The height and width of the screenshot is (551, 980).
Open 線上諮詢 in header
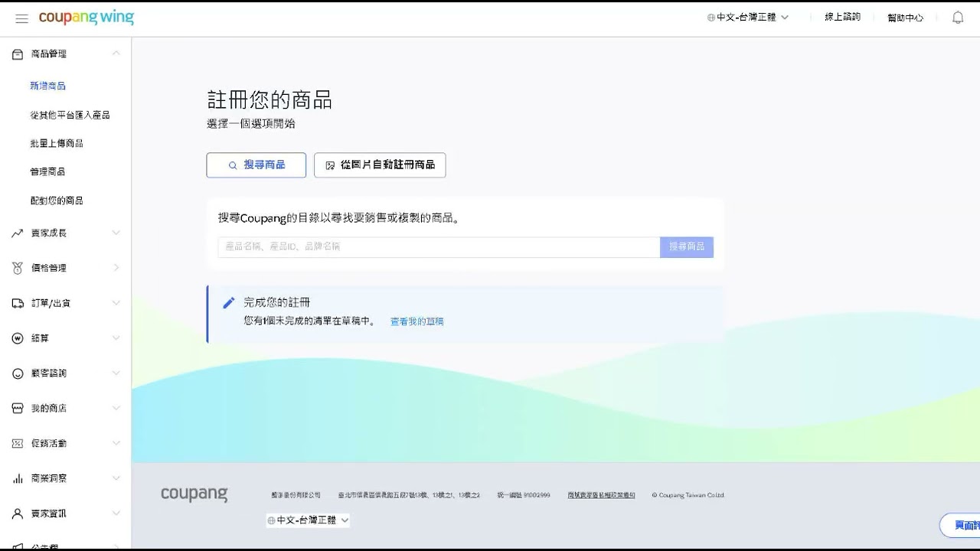(843, 17)
